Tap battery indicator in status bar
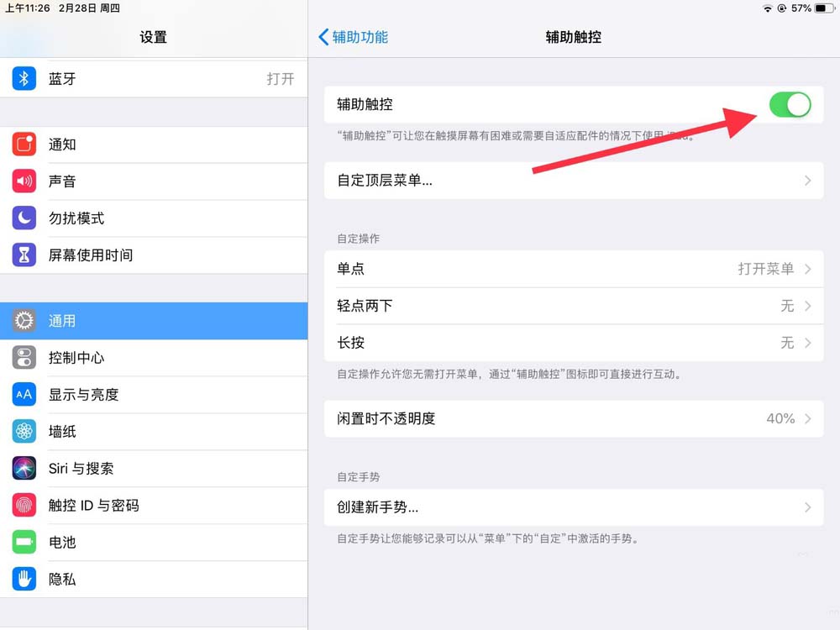Image resolution: width=840 pixels, height=630 pixels. (824, 8)
